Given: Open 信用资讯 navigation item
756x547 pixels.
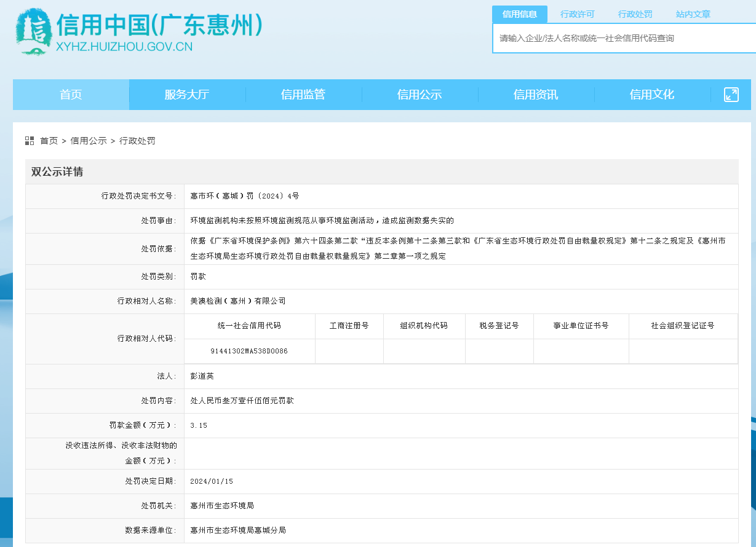Looking at the screenshot, I should [x=536, y=95].
